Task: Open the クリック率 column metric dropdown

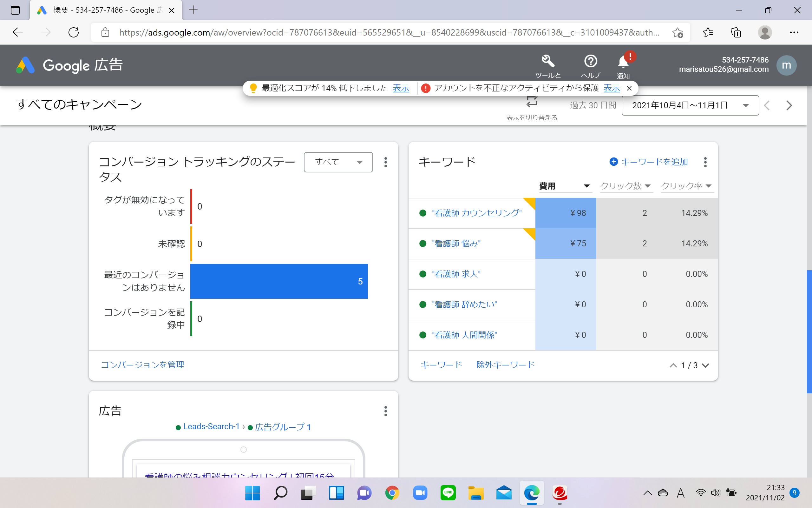Action: point(687,186)
